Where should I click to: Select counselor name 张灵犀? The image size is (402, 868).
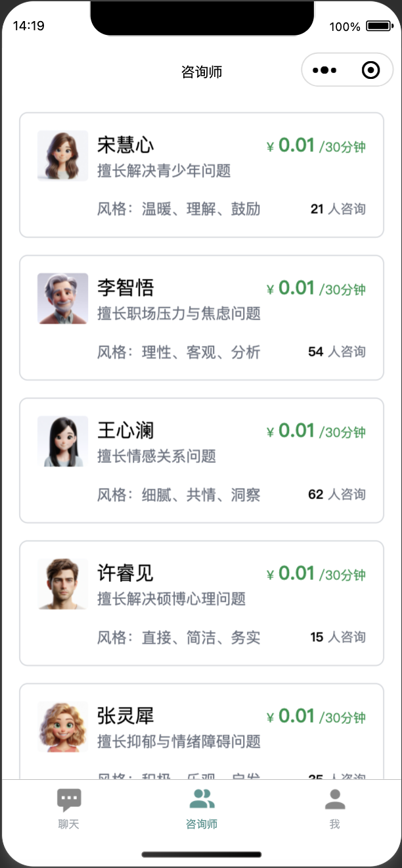[125, 715]
